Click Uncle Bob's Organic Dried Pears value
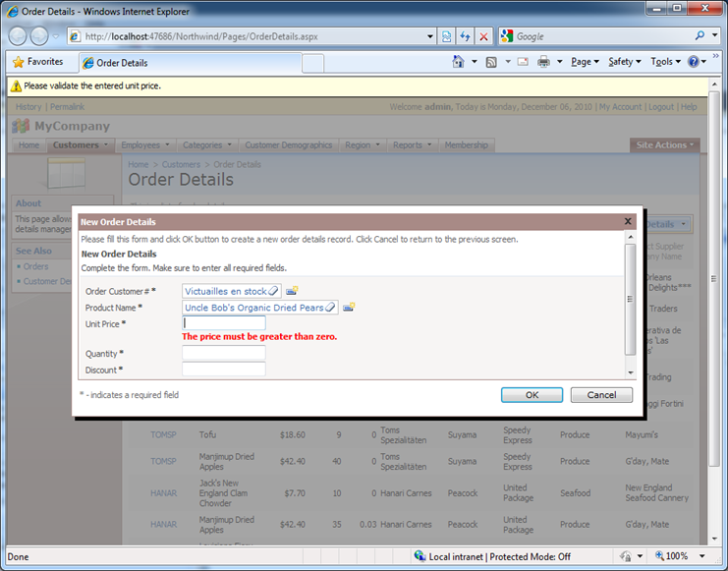 (x=253, y=308)
